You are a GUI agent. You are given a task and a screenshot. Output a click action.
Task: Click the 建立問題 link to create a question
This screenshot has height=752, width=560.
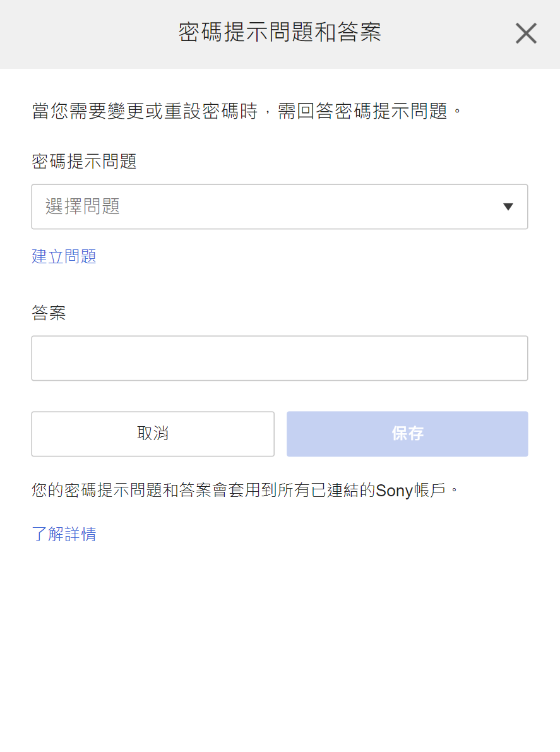click(63, 256)
